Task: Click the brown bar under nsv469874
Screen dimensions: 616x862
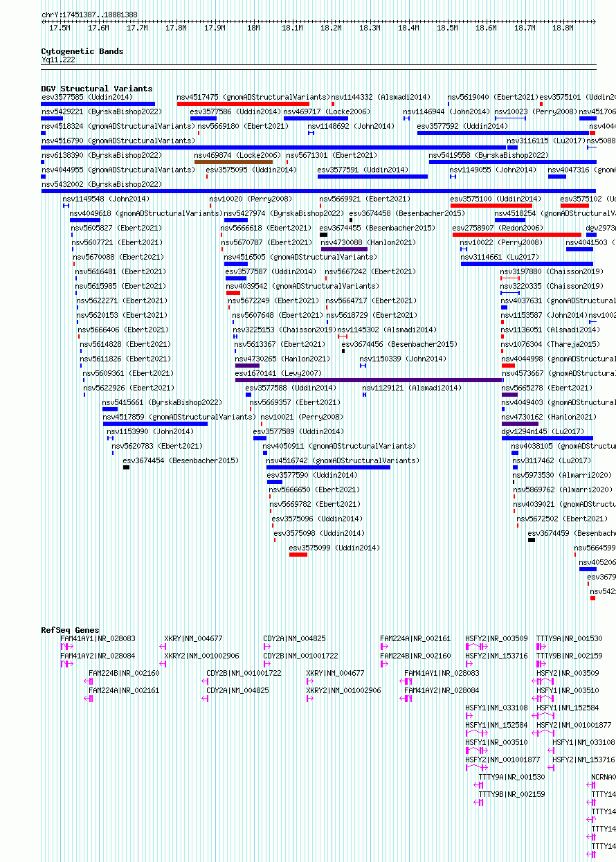Action: click(233, 162)
